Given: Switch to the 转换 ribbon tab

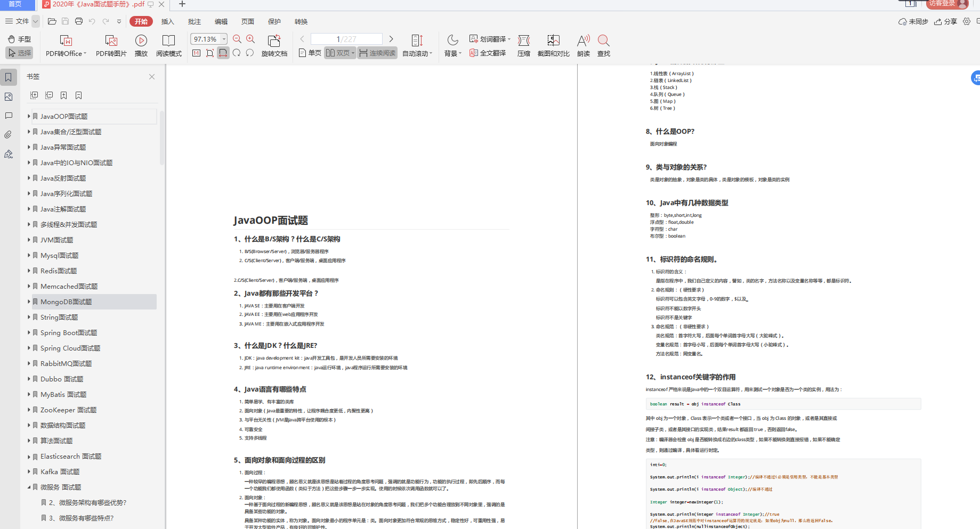Looking at the screenshot, I should (301, 21).
